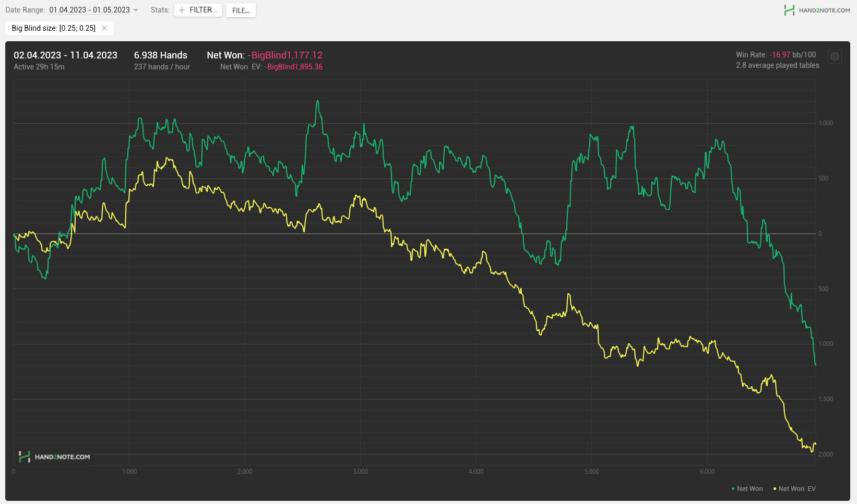Click the Win Rate -16.97 bb/100 text

[776, 55]
